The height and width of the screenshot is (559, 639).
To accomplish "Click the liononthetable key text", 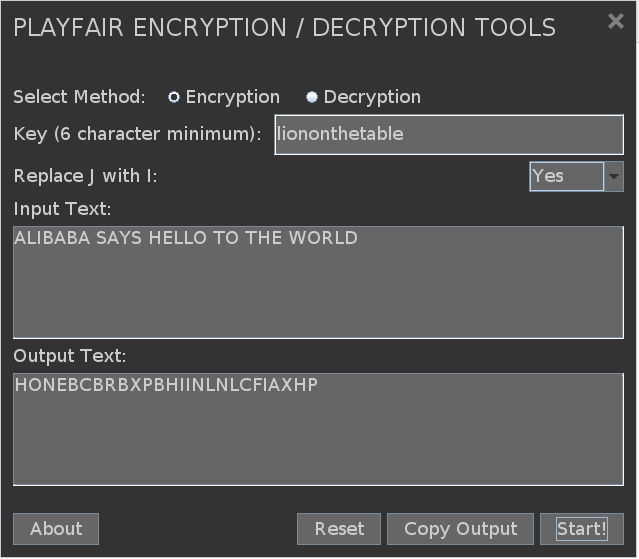I will point(340,134).
